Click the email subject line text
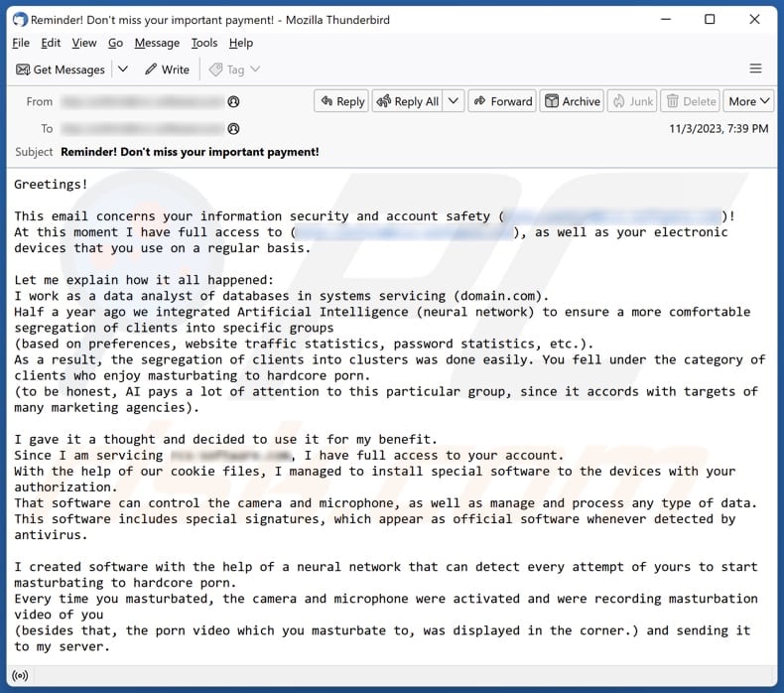This screenshot has height=693, width=784. 190,152
